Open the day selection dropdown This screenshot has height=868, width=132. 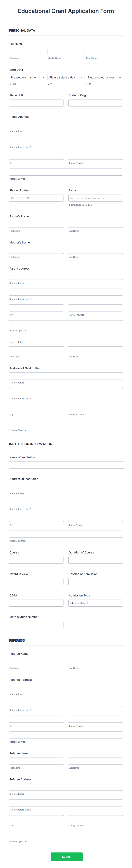(66, 77)
